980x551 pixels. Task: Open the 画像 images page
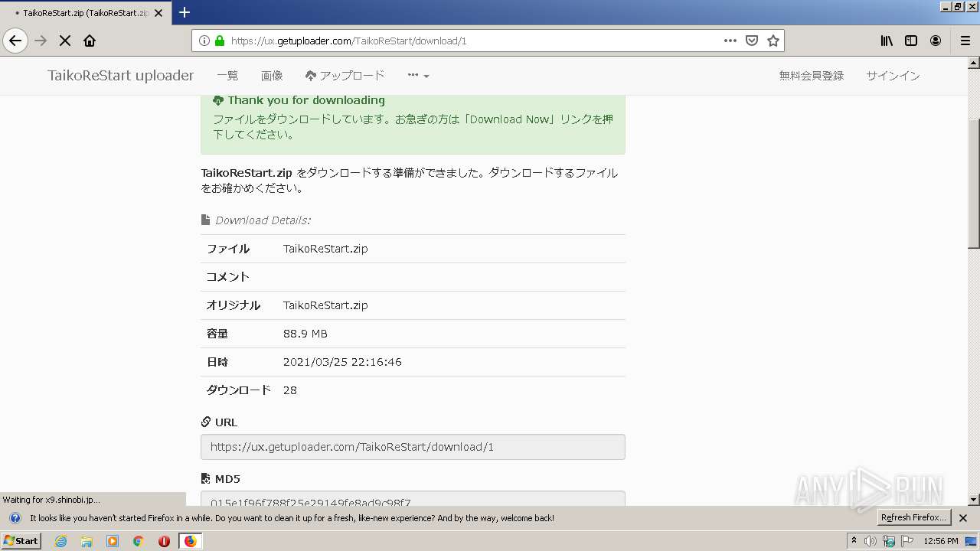272,76
